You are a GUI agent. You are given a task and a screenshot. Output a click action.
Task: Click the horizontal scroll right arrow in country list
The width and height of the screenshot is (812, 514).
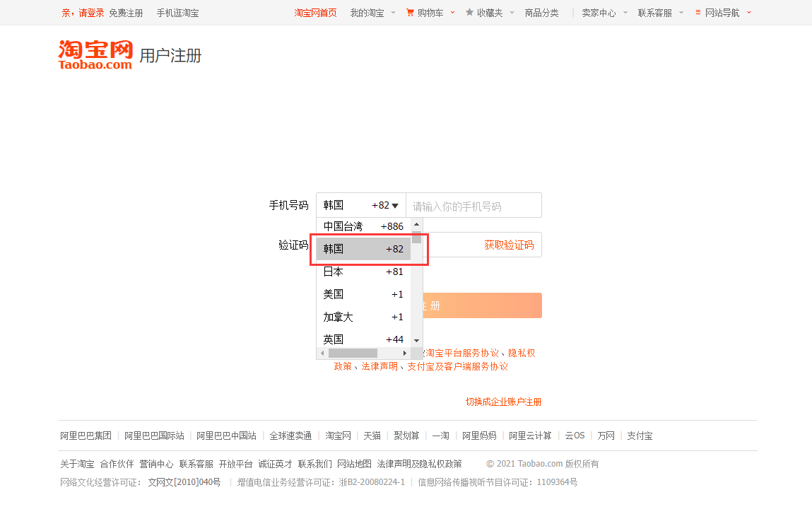pos(405,353)
